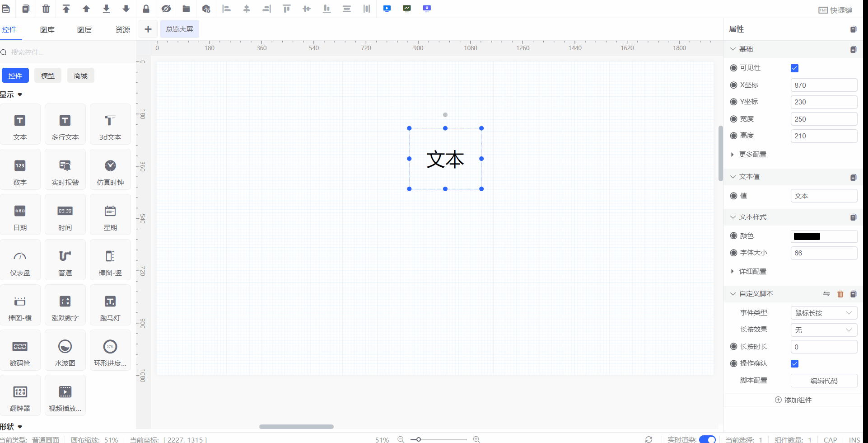
Task: Uncheck the 可见性 checkbox
Action: point(795,68)
